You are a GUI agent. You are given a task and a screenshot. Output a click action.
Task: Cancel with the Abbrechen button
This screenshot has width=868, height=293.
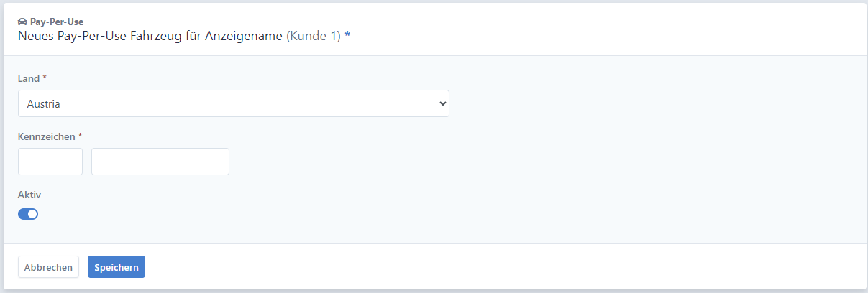(48, 267)
